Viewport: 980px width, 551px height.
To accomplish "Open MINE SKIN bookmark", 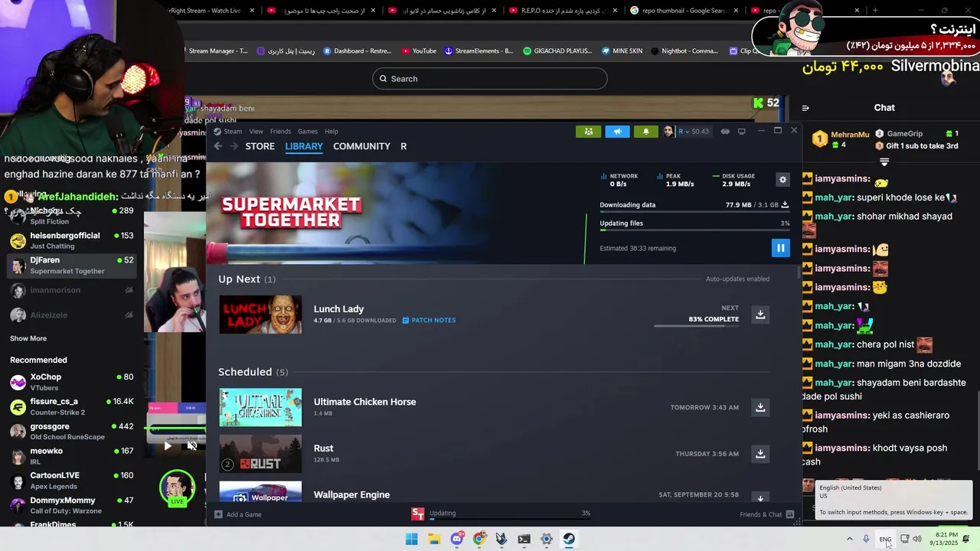I will 622,51.
